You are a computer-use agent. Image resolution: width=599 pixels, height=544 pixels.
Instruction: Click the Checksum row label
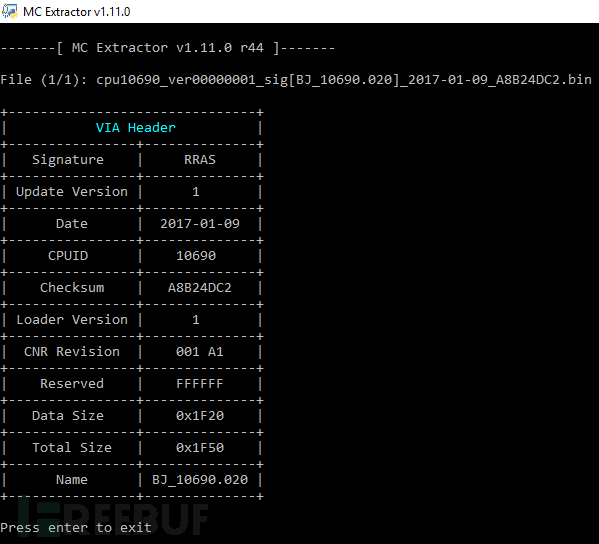point(72,288)
